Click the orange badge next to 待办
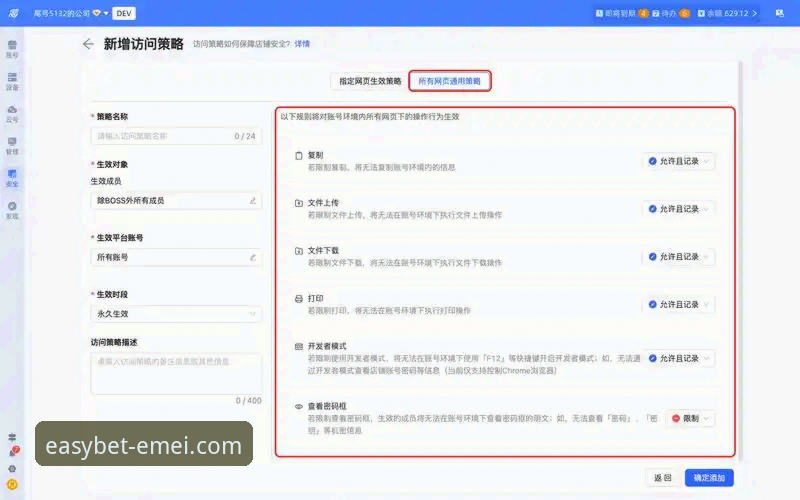The height and width of the screenshot is (500, 800). (x=685, y=13)
